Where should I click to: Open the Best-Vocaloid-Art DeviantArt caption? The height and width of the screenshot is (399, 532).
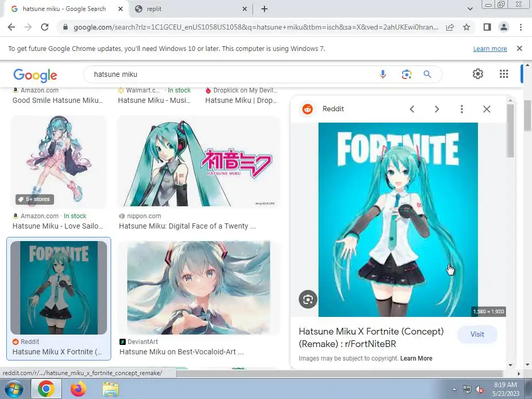[x=181, y=352]
